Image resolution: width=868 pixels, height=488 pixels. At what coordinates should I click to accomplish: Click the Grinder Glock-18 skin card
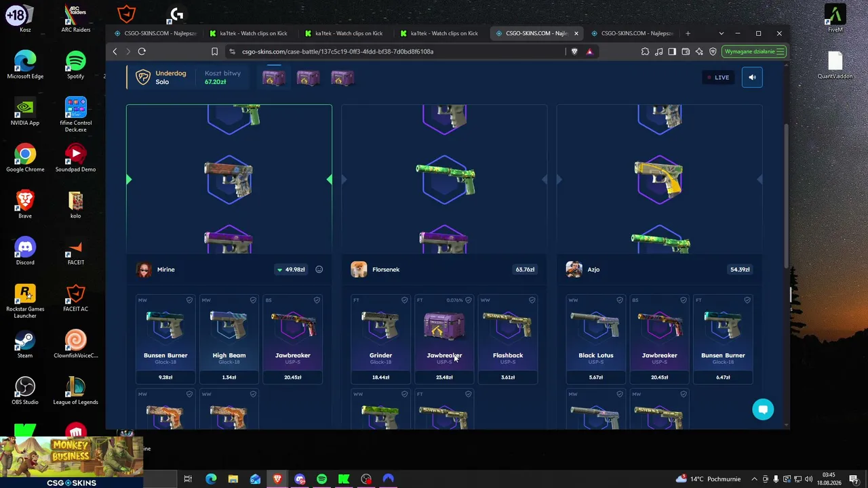(x=380, y=339)
